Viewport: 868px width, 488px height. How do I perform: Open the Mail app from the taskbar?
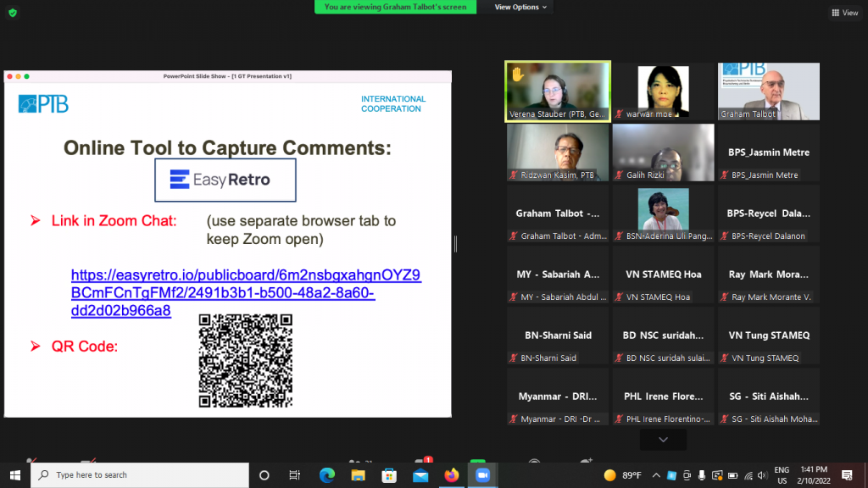(420, 474)
